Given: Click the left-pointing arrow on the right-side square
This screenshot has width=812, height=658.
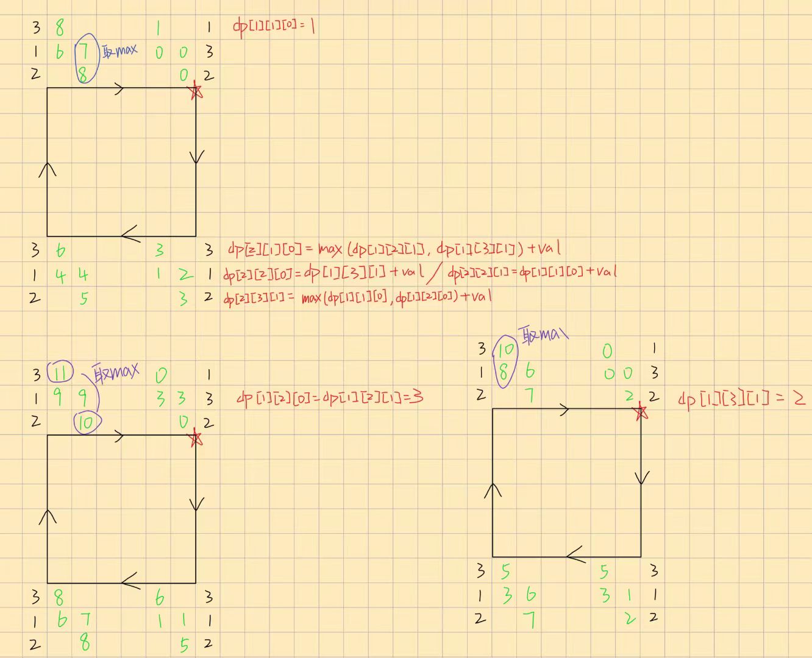Looking at the screenshot, I should (x=575, y=556).
